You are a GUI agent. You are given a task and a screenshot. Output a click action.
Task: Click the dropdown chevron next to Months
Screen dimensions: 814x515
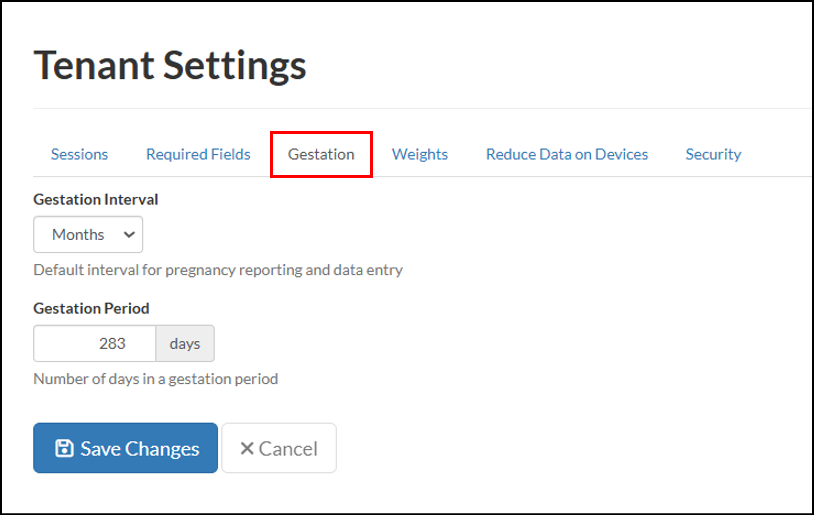point(129,235)
